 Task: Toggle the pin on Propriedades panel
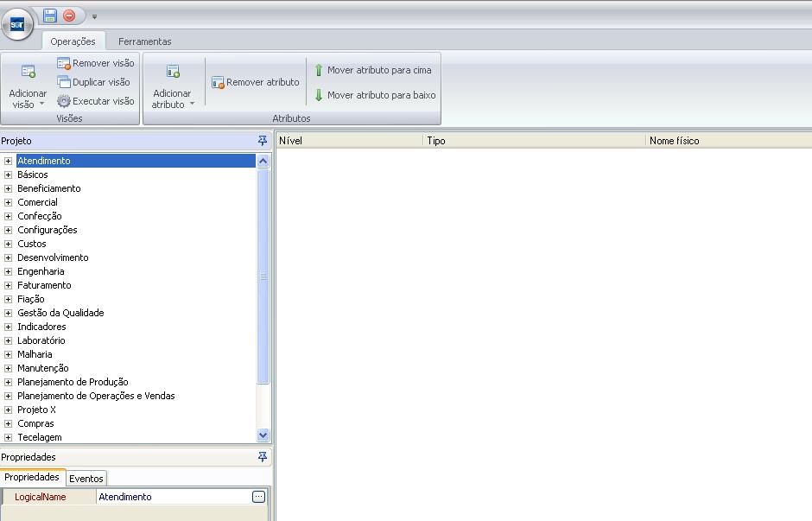(x=263, y=457)
